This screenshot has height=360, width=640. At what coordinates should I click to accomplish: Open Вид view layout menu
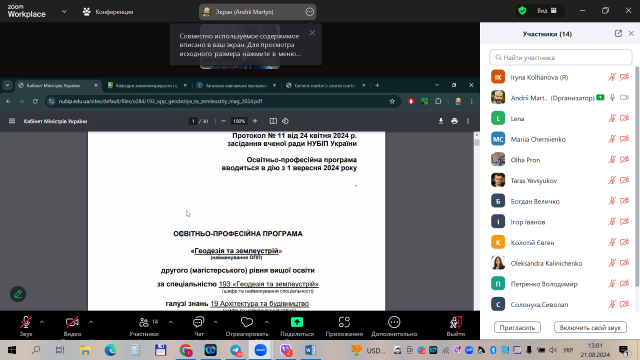[547, 11]
